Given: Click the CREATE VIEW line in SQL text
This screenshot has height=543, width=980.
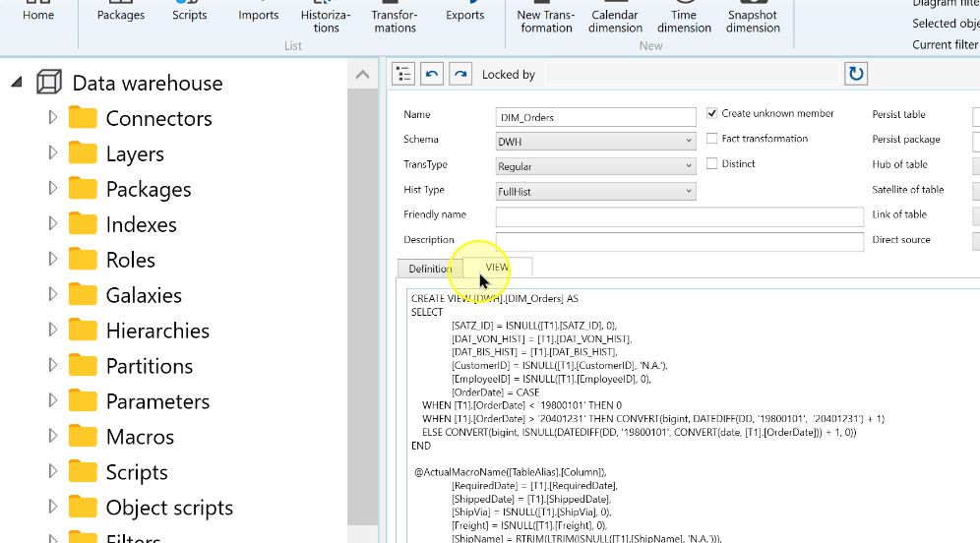Looking at the screenshot, I should [x=494, y=299].
